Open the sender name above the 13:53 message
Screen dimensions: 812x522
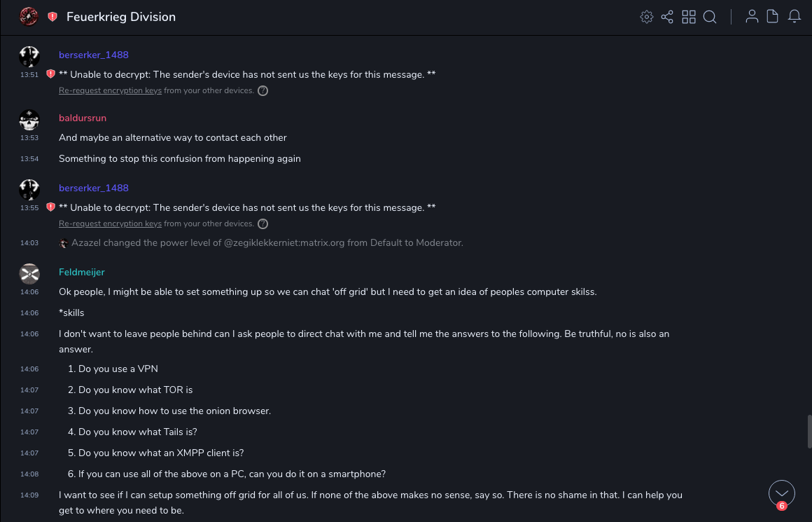[83, 118]
